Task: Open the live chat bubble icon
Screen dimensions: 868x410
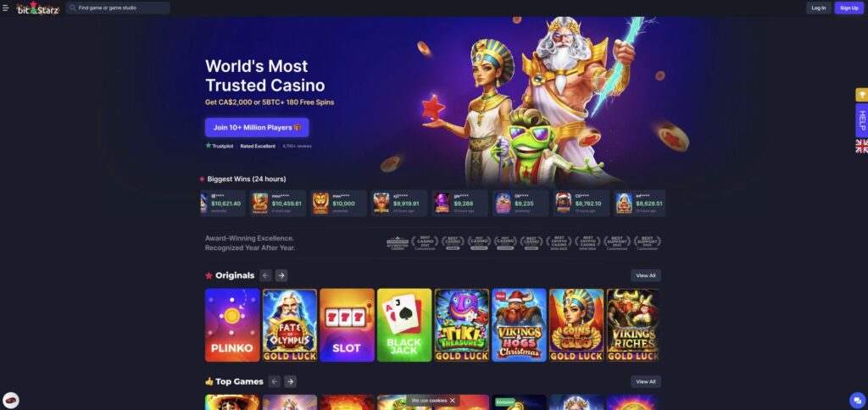Action: pyautogui.click(x=857, y=400)
